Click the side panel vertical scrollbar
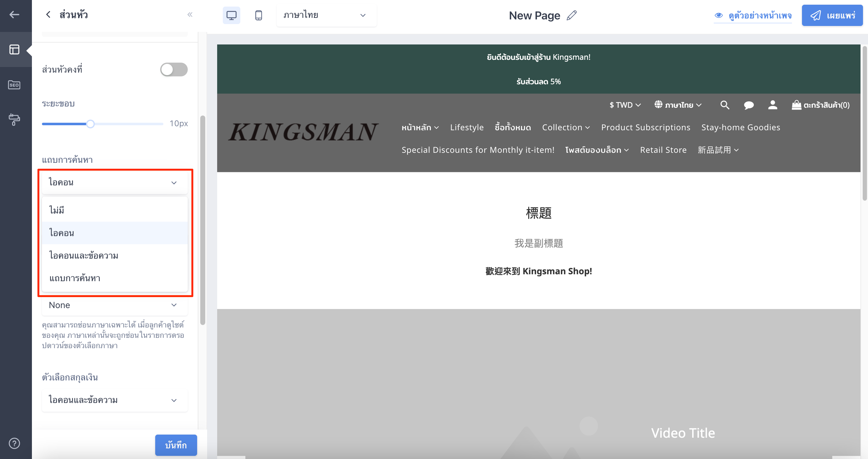 pyautogui.click(x=202, y=220)
